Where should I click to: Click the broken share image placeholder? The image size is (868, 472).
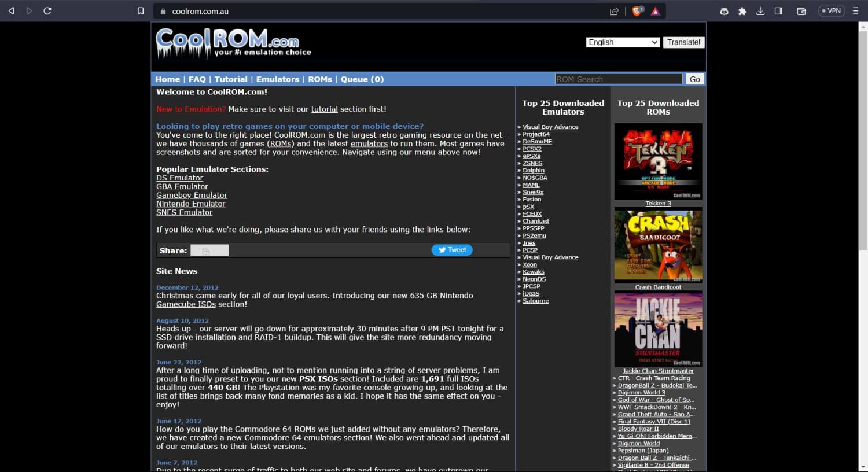(x=209, y=250)
